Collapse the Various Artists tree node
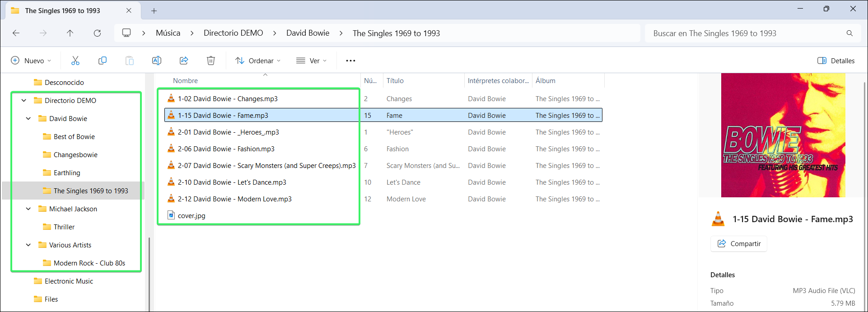 28,245
